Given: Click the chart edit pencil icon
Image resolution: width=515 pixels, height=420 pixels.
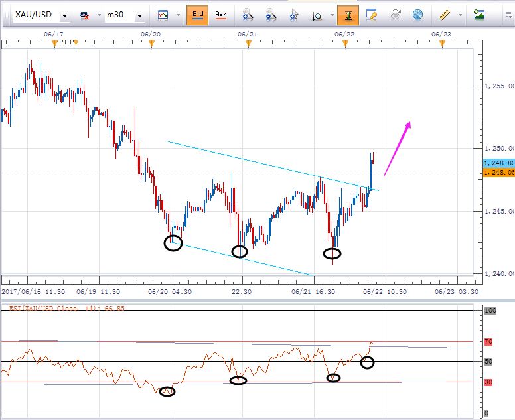Looking at the screenshot, I should pos(372,14).
